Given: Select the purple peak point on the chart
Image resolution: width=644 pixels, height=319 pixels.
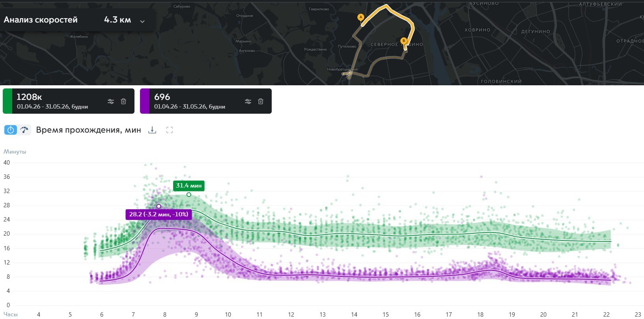Looking at the screenshot, I should pyautogui.click(x=159, y=206).
